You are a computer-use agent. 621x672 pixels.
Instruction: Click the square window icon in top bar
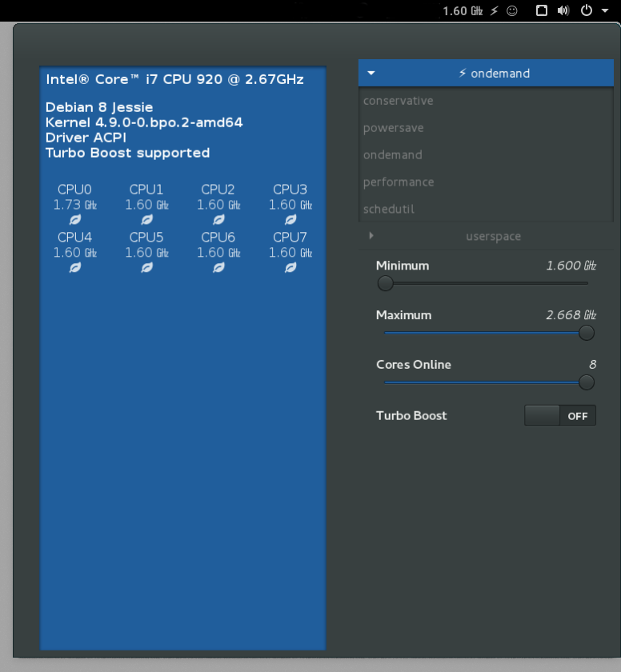tap(542, 10)
